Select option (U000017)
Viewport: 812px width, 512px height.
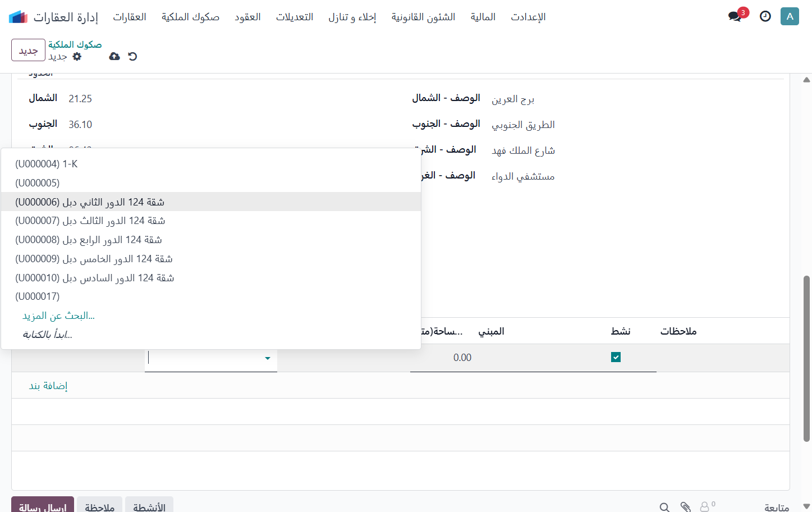[211, 296]
